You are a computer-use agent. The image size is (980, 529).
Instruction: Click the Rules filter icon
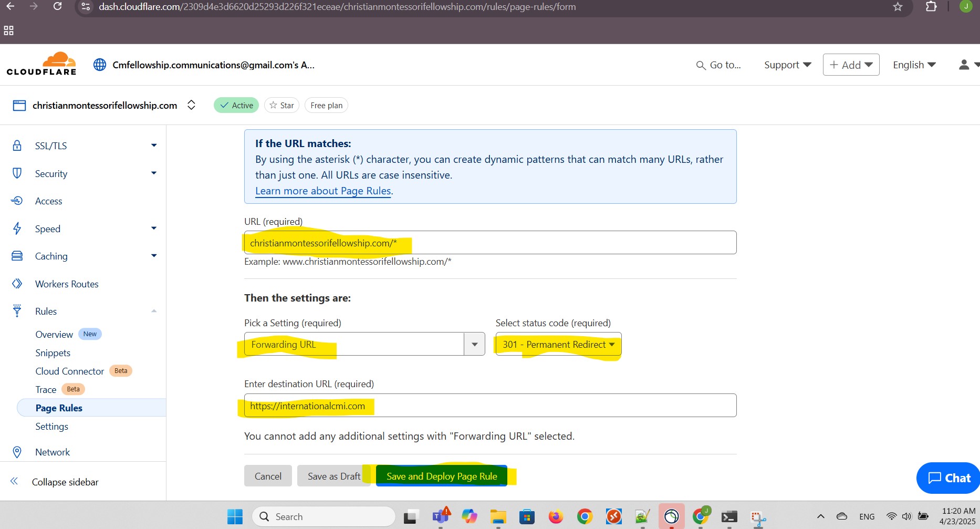(x=17, y=311)
